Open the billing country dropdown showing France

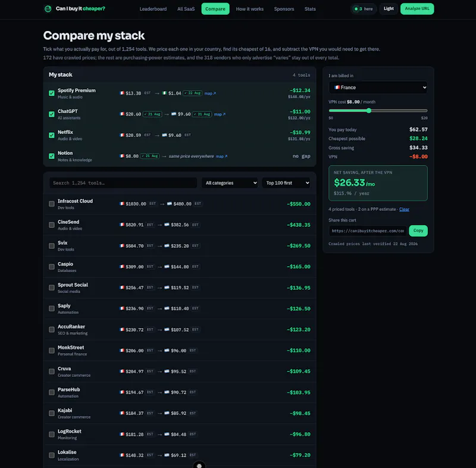click(378, 88)
